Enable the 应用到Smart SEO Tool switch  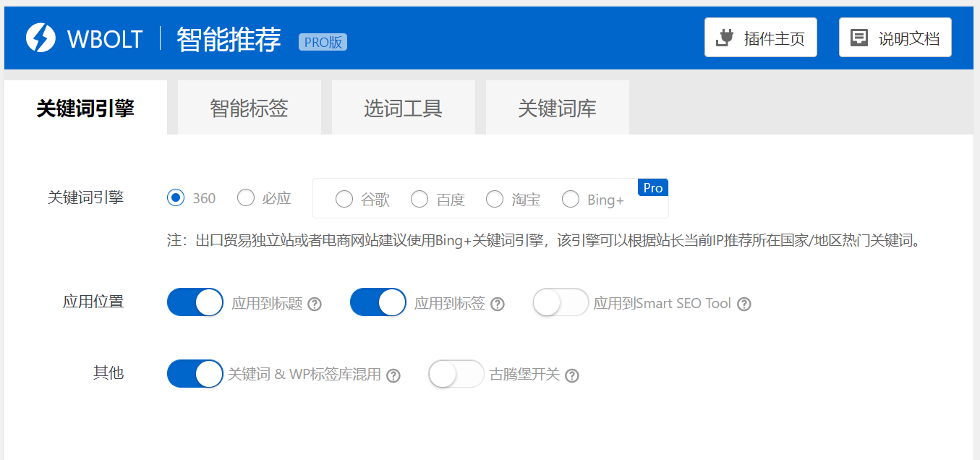pos(561,302)
